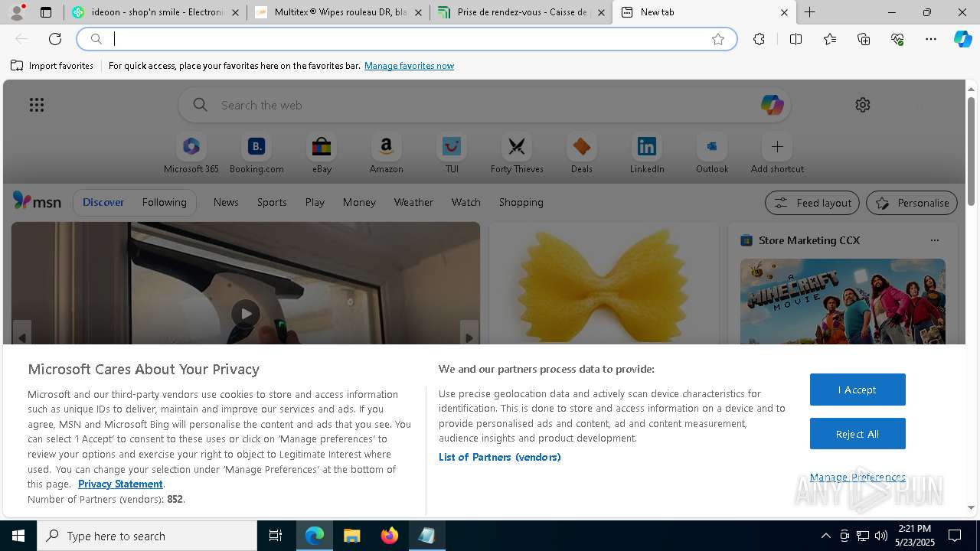Open the Booking.com shortcut
The height and width of the screenshot is (551, 980).
256,153
